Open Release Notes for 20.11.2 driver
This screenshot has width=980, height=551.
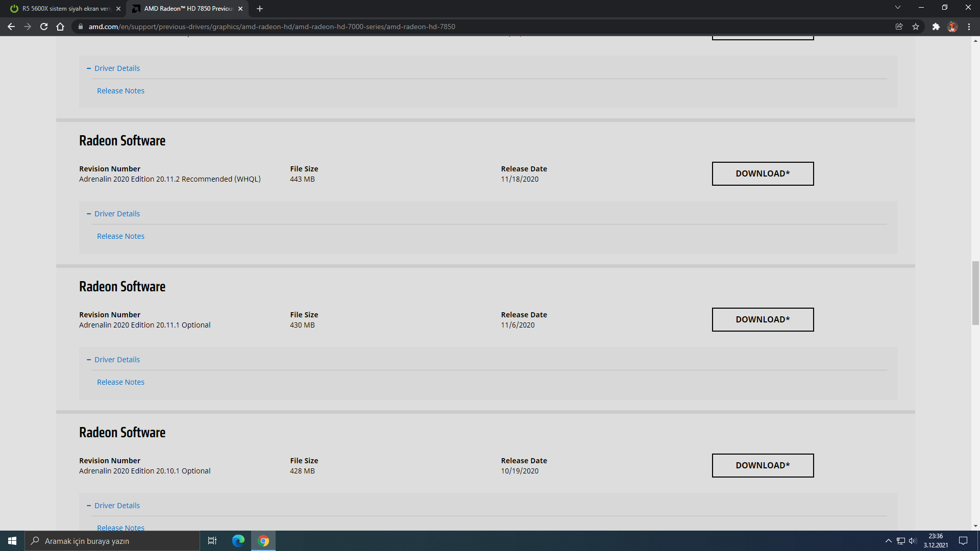point(120,236)
